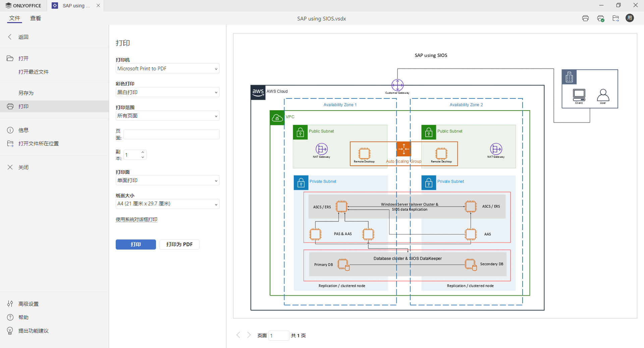The width and height of the screenshot is (644, 348).
Task: Open 提出功能建议 feature suggestion
Action: pyautogui.click(x=33, y=331)
